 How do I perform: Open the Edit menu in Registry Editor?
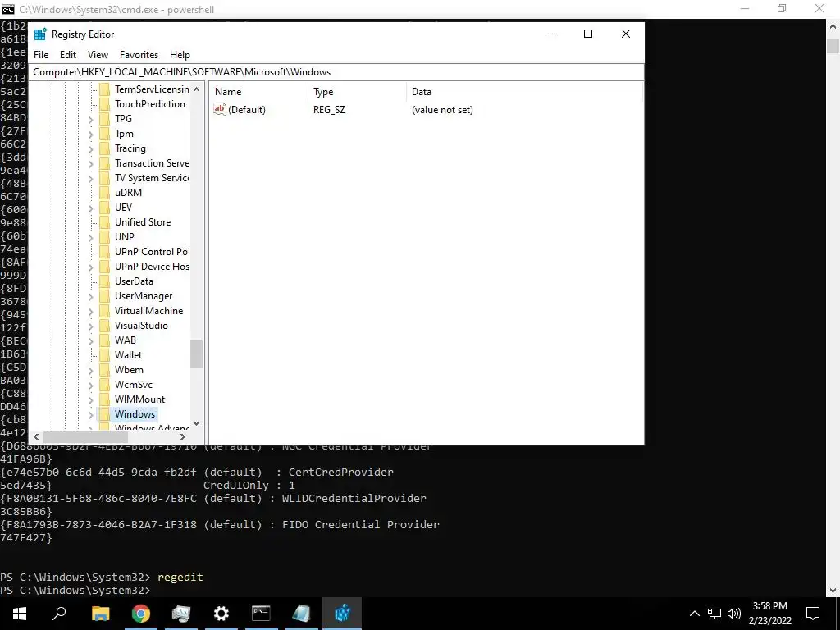click(67, 55)
